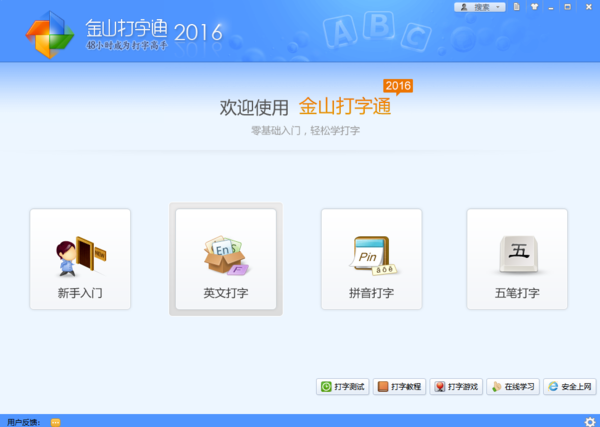Open the user account dropdown at top
The width and height of the screenshot is (600, 427).
tap(479, 7)
